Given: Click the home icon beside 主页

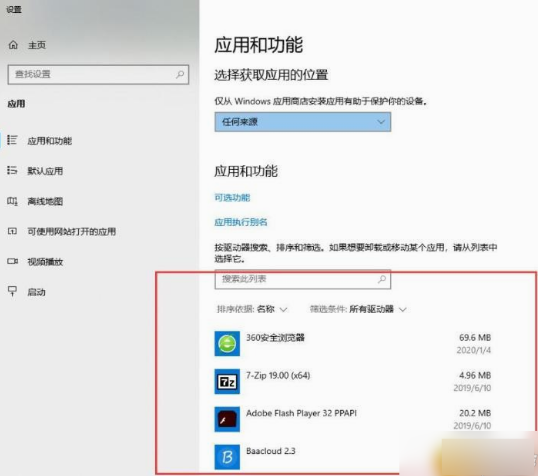Looking at the screenshot, I should (x=13, y=45).
